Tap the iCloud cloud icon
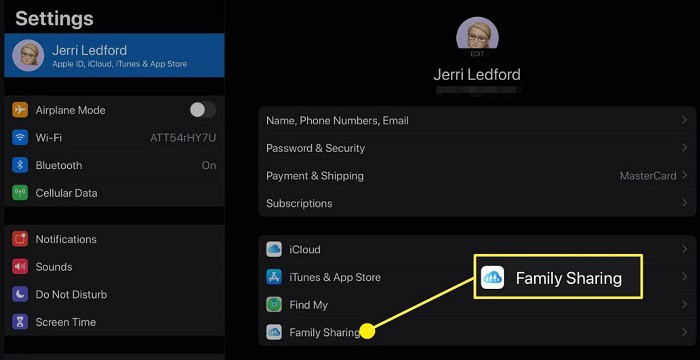This screenshot has width=700, height=360. pyautogui.click(x=274, y=249)
